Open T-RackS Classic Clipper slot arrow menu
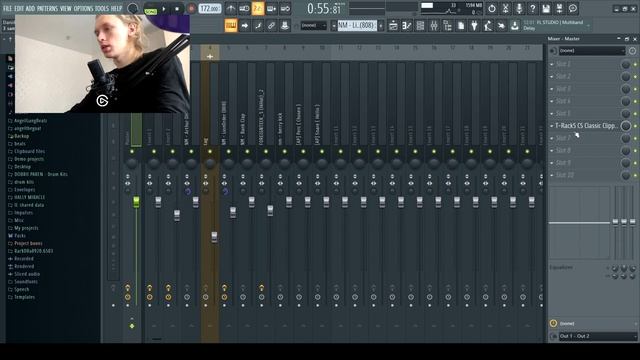 click(x=552, y=126)
